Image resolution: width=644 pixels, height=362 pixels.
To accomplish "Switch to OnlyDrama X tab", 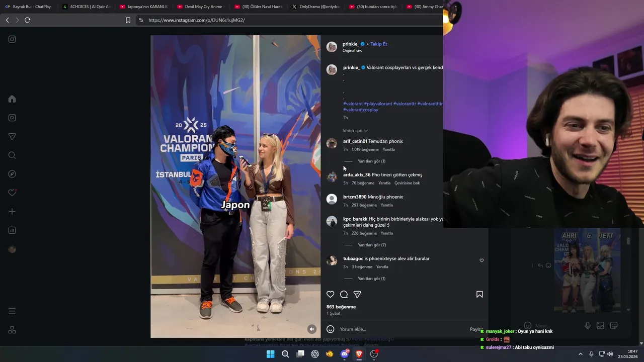I will [316, 7].
